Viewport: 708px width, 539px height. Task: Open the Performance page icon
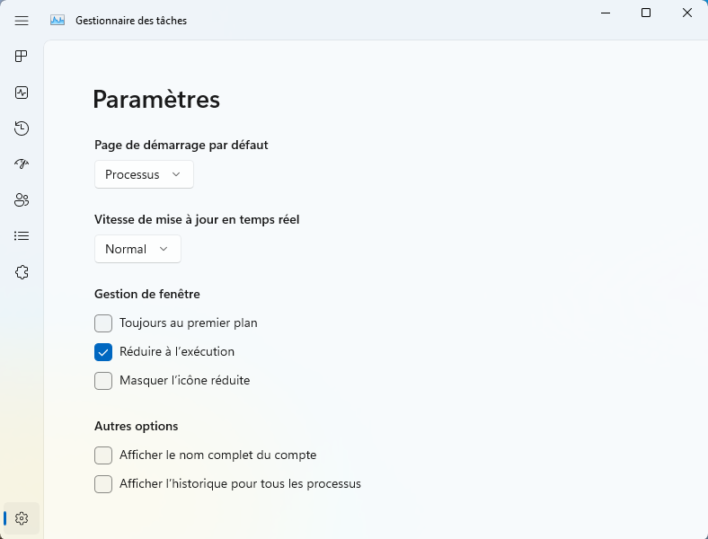point(22,93)
